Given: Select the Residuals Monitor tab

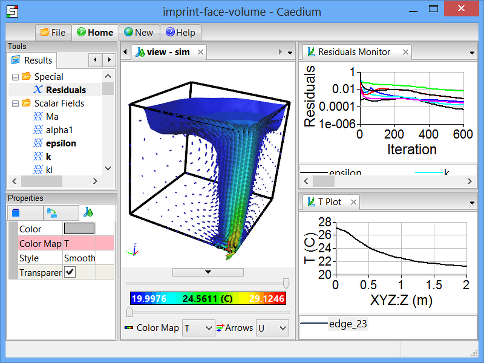Looking at the screenshot, I should [x=357, y=52].
